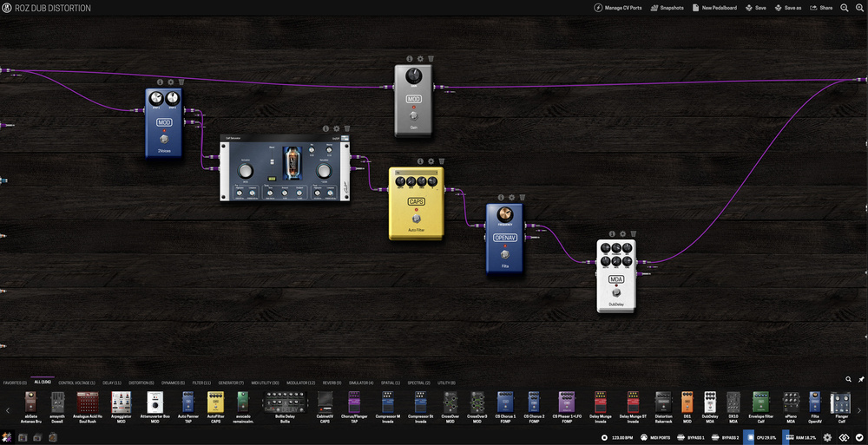Click the CPU 29.5% indicator

point(759,437)
